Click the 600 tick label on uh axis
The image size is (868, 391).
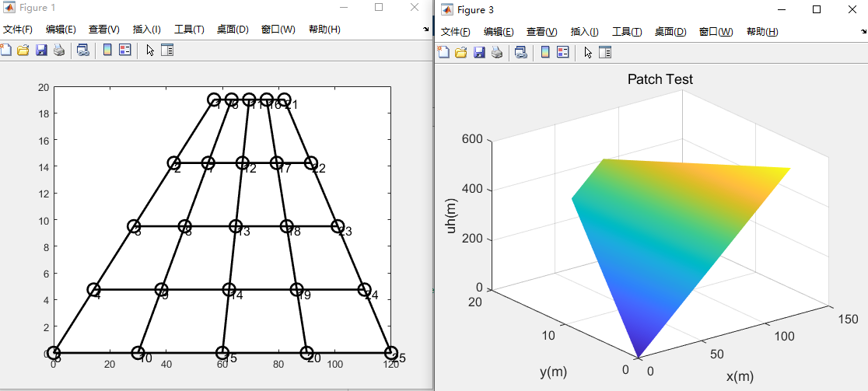(473, 139)
